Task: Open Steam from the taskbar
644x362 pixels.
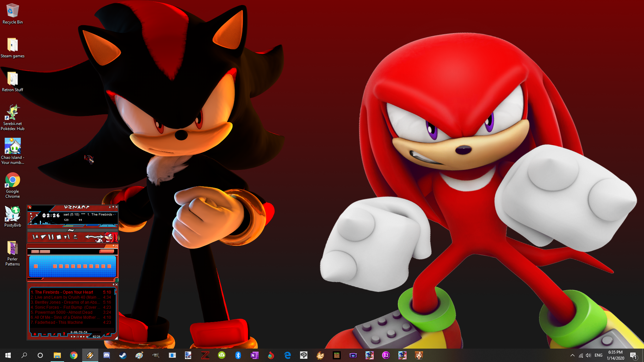Action: click(123, 355)
